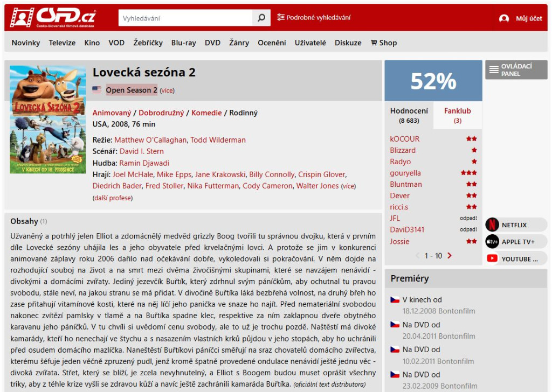Open composer Ramin Djawadi's page
The height and width of the screenshot is (392, 552).
tap(144, 163)
